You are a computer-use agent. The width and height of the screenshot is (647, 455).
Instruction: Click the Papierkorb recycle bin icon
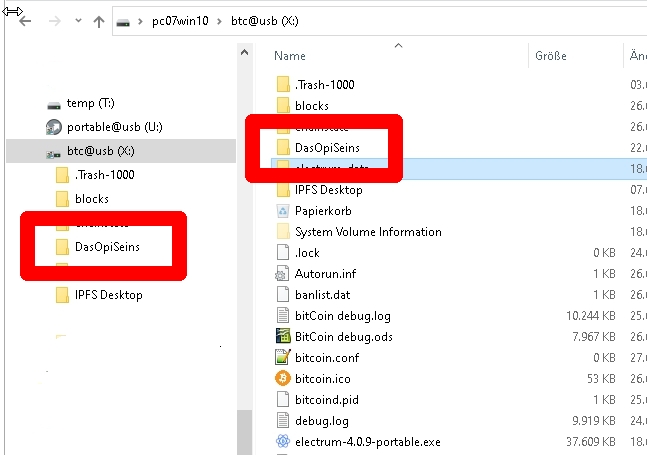(283, 211)
